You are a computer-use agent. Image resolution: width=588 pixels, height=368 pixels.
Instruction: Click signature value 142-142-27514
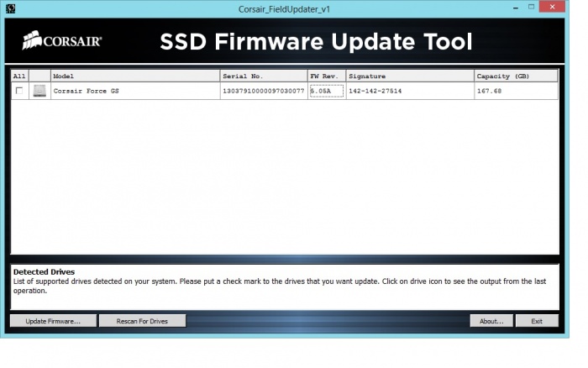point(375,91)
